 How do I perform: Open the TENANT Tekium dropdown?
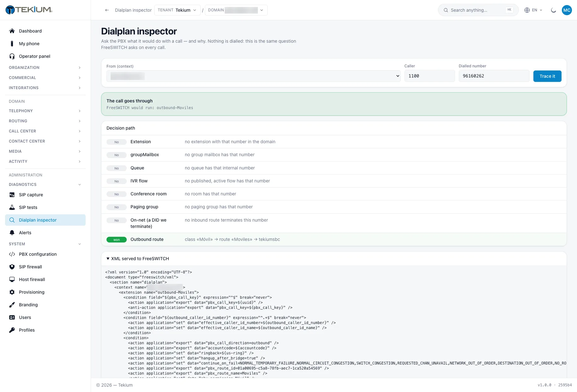point(177,10)
